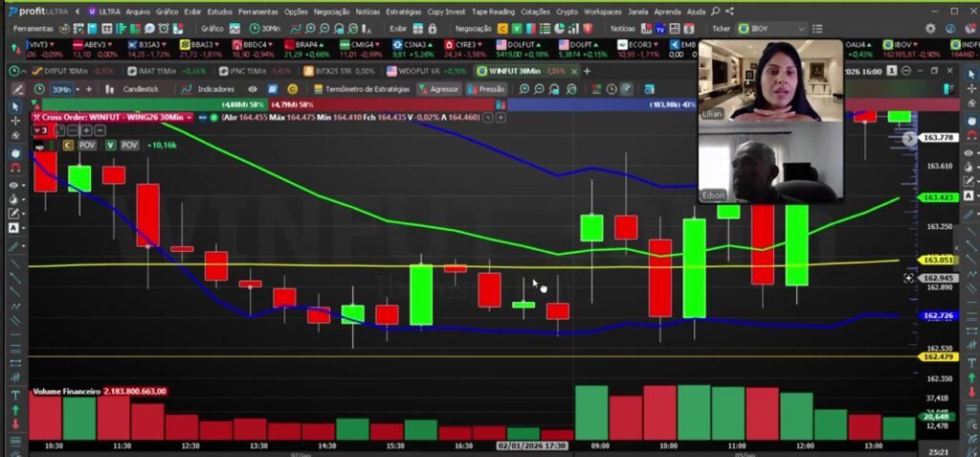Open the Ticker IBOV dropdown
The width and height of the screenshot is (980, 457).
click(x=802, y=29)
